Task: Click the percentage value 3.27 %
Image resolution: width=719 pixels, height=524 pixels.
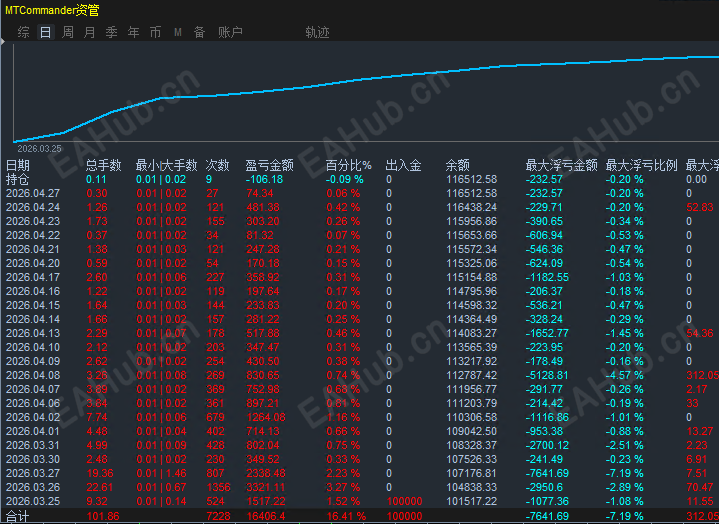Action: (x=343, y=487)
